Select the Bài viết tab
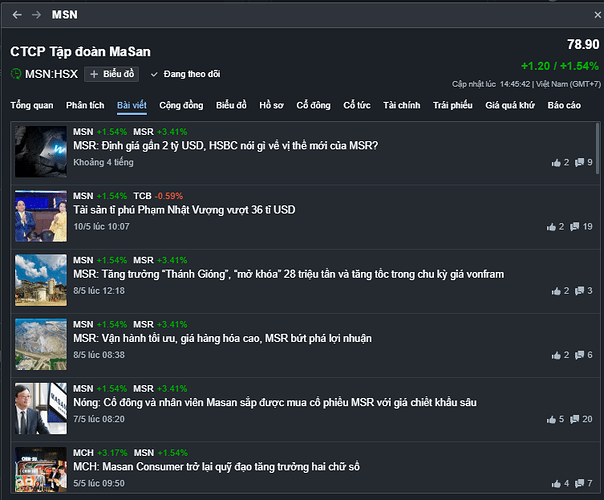This screenshot has width=604, height=500. (x=132, y=105)
